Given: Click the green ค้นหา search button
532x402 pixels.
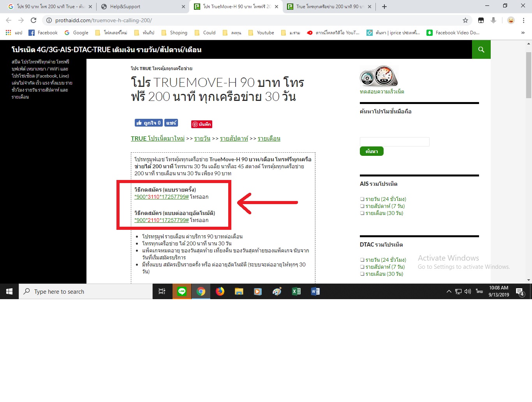Looking at the screenshot, I should [x=372, y=151].
